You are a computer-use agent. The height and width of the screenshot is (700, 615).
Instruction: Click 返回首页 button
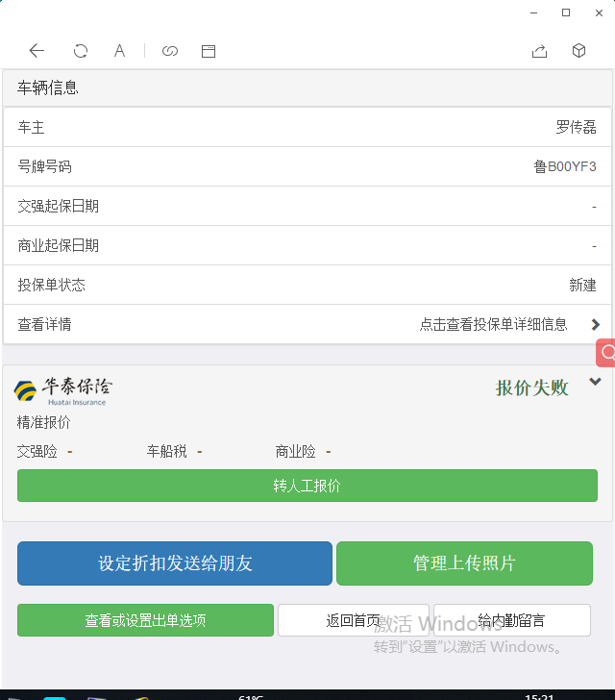(354, 620)
